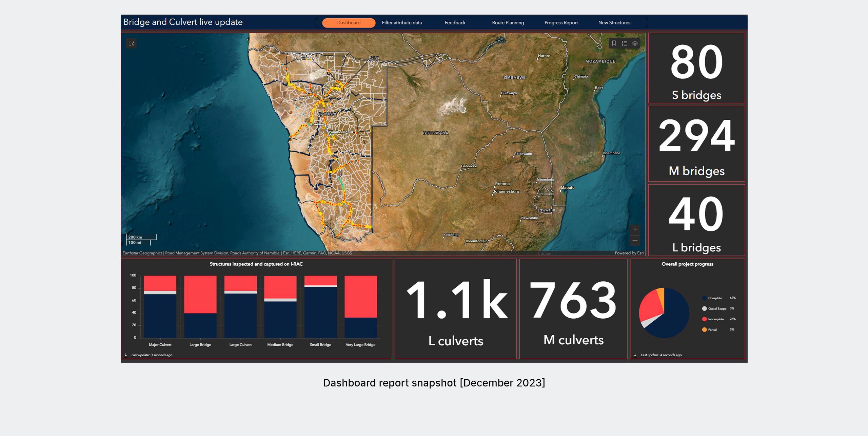Switch to the Filter attribute data tab

(x=402, y=23)
